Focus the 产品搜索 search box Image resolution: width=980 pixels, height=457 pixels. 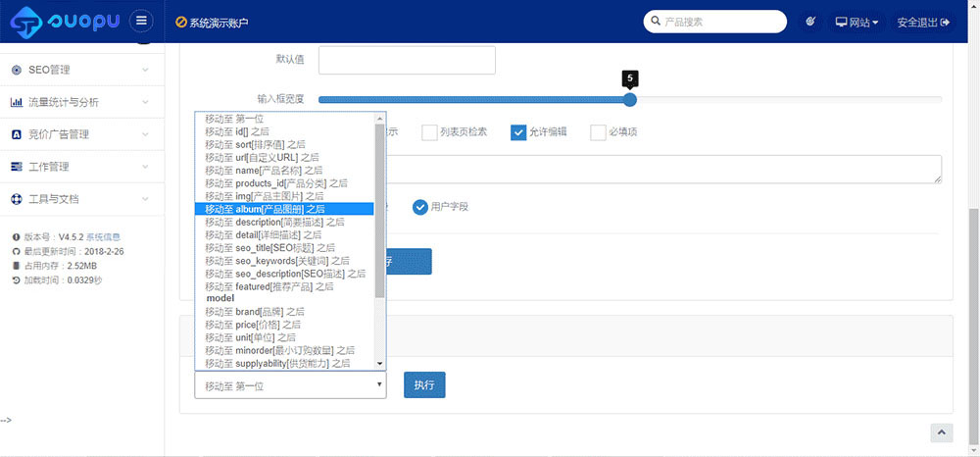point(715,22)
